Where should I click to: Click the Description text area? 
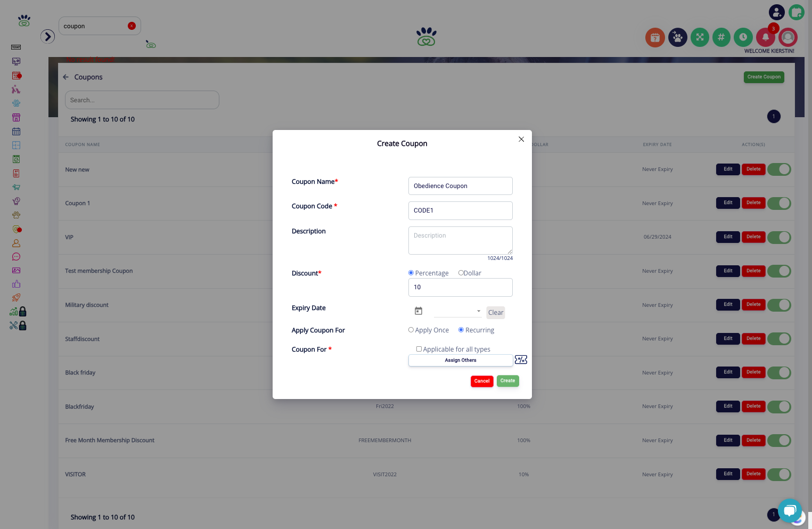pos(461,240)
